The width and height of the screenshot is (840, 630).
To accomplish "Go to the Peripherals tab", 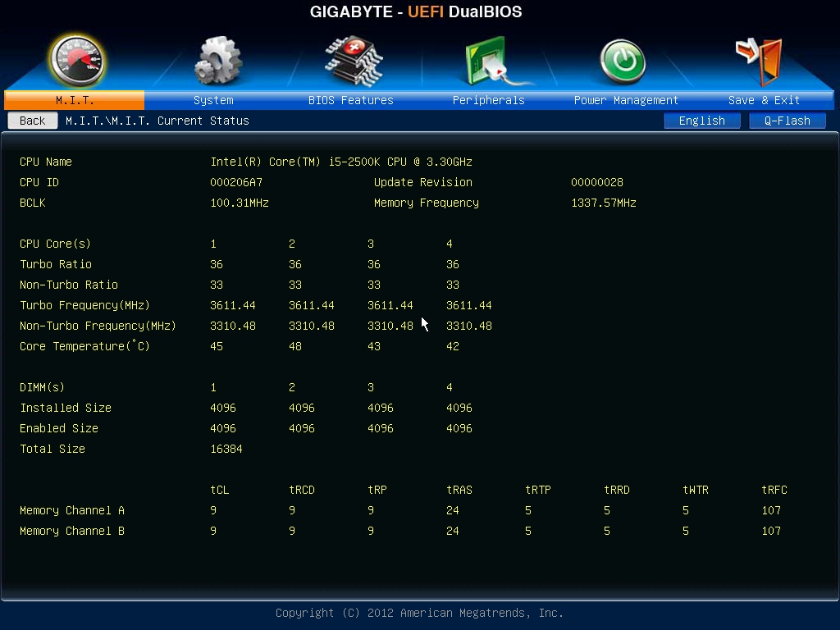I will pos(489,100).
